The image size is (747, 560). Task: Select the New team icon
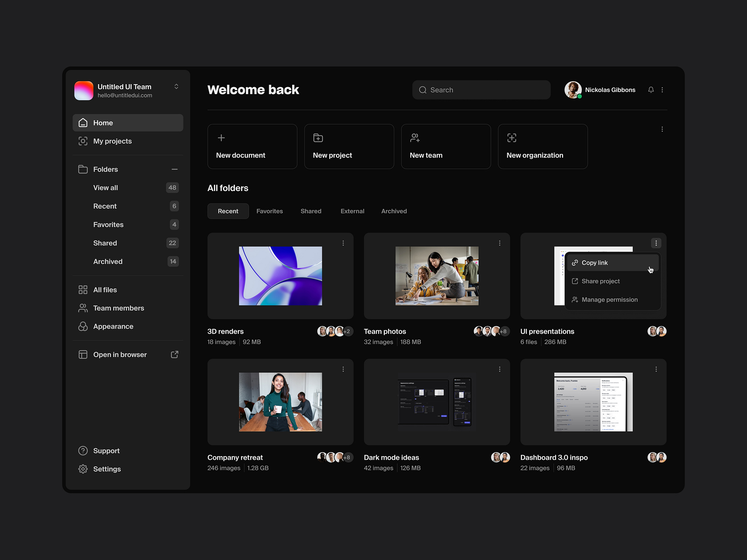pos(414,138)
